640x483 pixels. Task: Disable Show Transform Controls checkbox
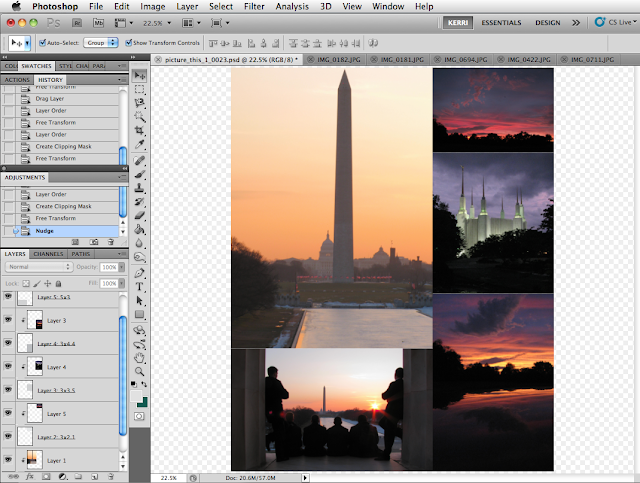coord(127,43)
